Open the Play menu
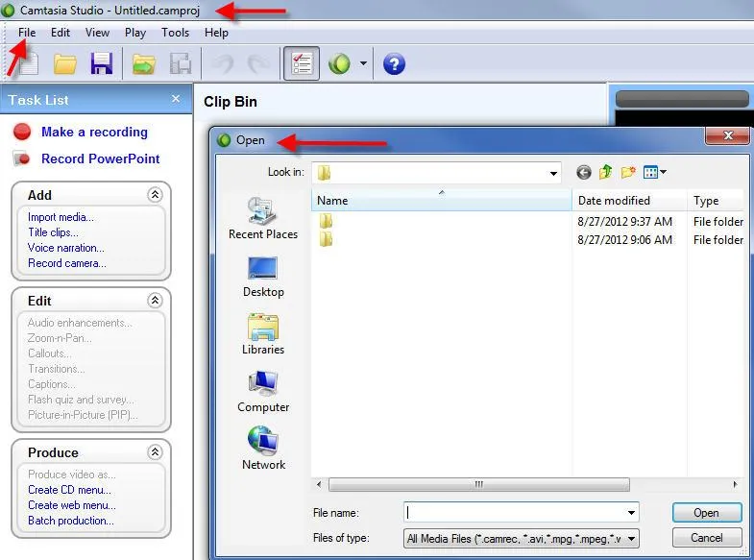 [135, 33]
